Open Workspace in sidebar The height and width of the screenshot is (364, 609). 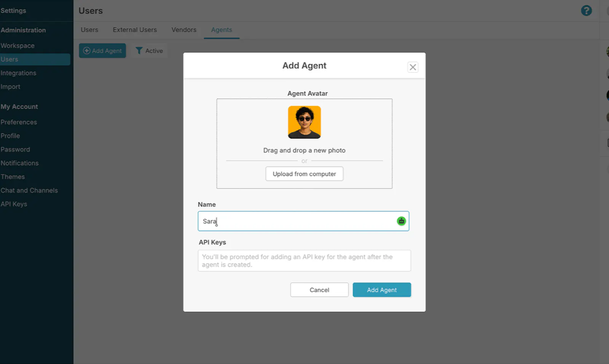[18, 46]
